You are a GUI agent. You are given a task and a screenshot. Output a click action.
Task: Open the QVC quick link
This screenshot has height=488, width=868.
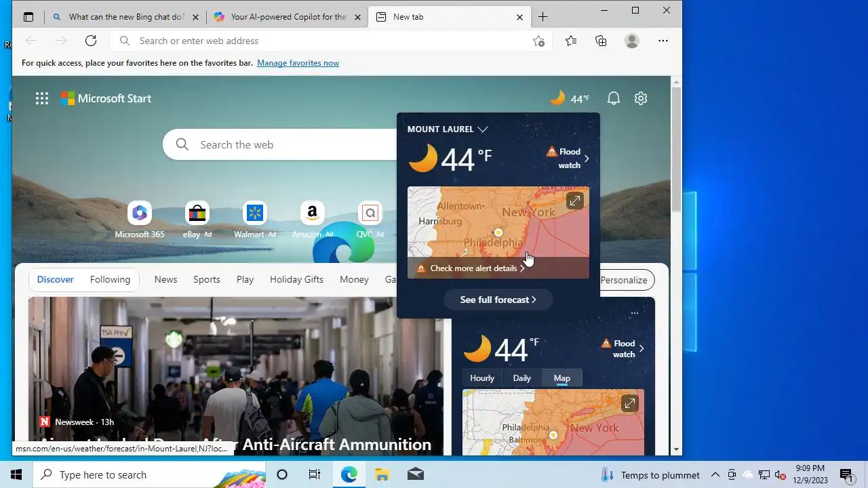click(370, 220)
